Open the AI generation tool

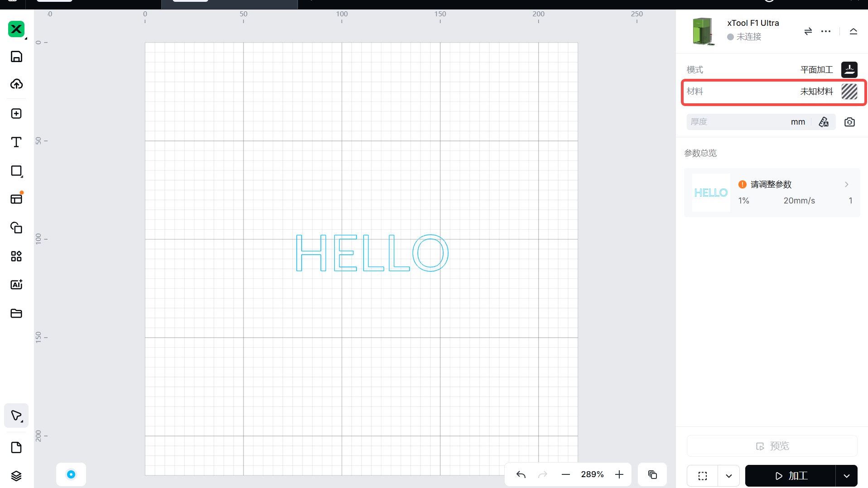[x=16, y=285]
